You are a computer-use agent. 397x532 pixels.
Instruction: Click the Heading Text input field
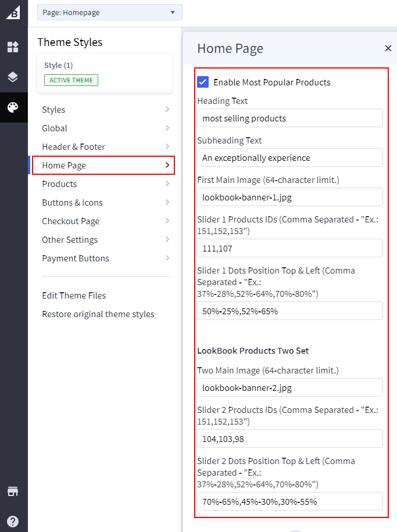(x=289, y=118)
